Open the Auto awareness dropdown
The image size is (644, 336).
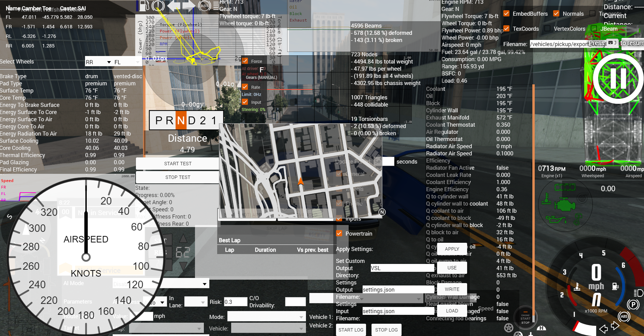(x=155, y=302)
